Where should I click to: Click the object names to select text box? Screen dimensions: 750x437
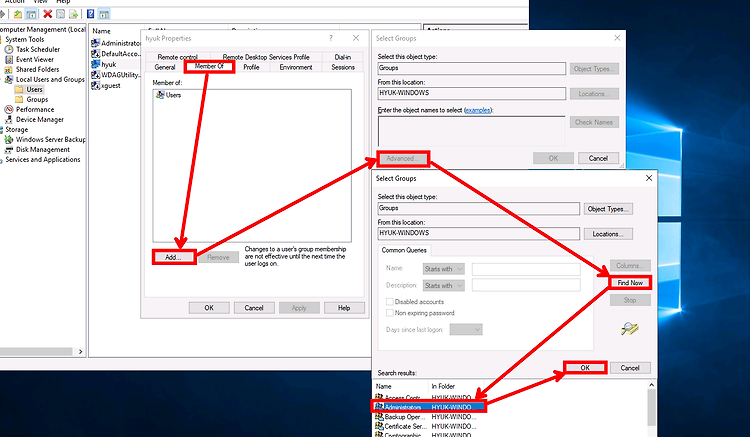tap(472, 130)
